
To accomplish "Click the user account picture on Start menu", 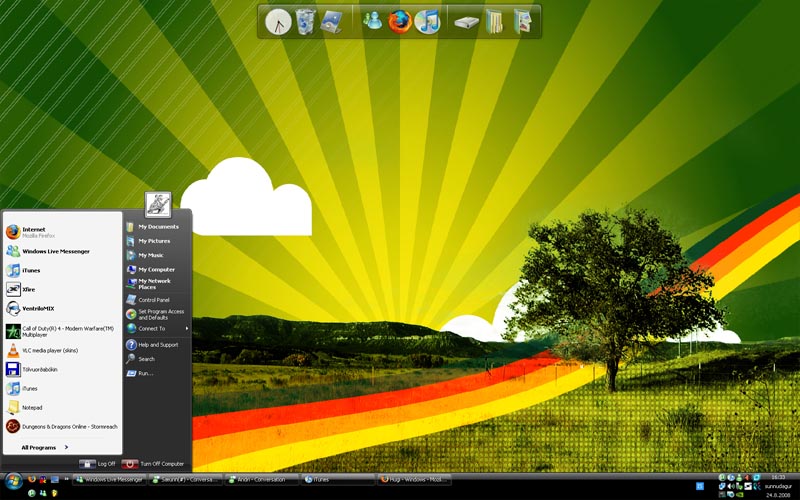I will [x=158, y=205].
